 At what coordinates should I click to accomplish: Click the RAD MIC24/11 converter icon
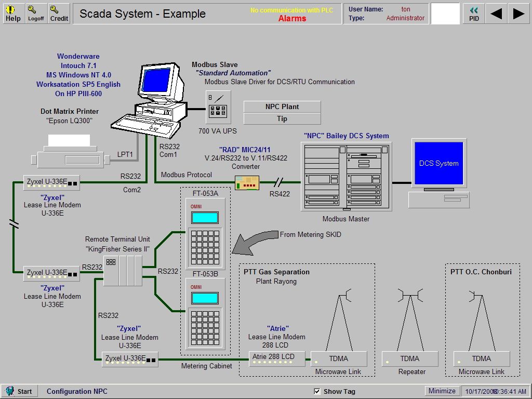[x=247, y=183]
